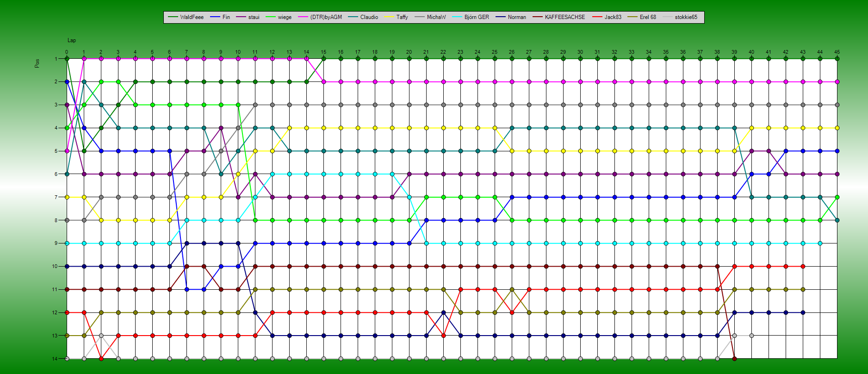Click the 'Pos' axis title
Screen dimensions: 868x374
[x=37, y=63]
